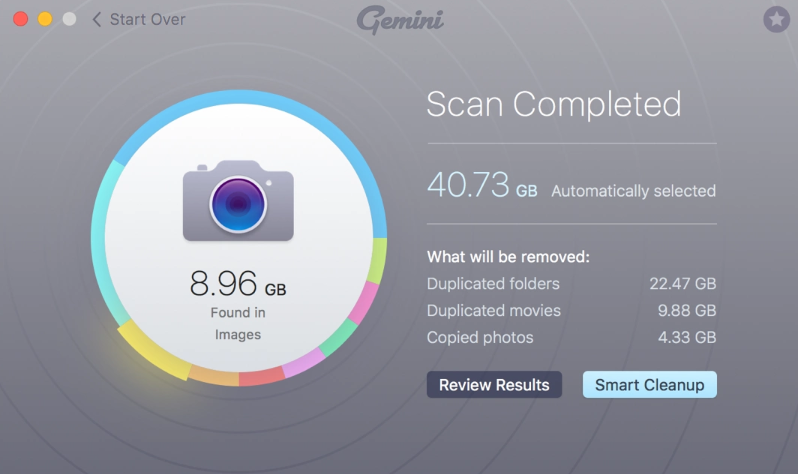Click the star icon in the top-right corner
798x474 pixels.
775,19
